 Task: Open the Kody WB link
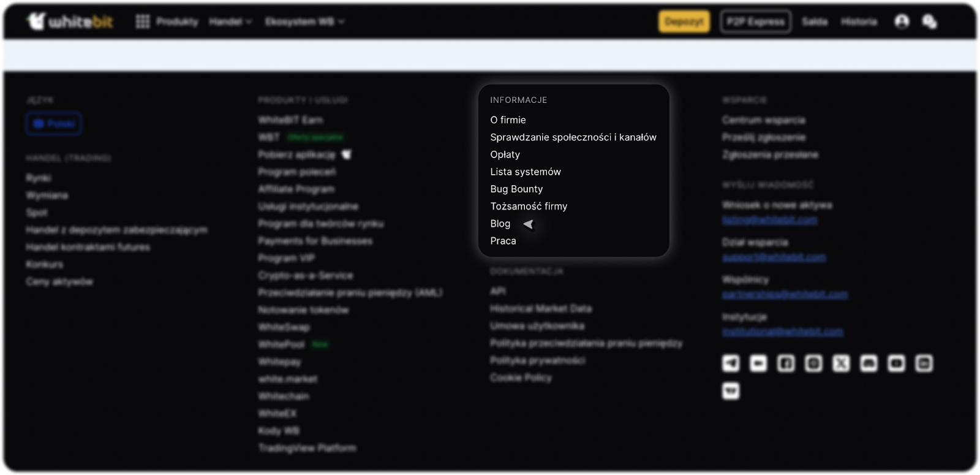click(279, 431)
